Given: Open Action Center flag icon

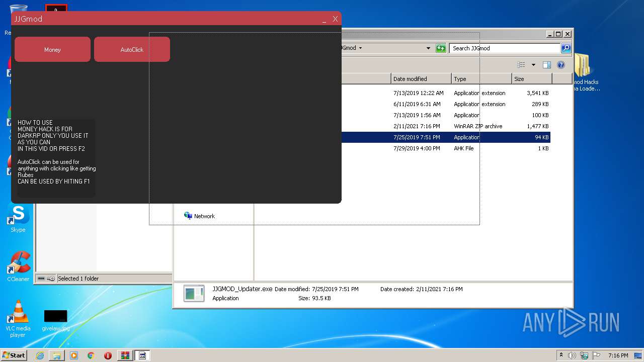Looking at the screenshot, I should click(596, 355).
